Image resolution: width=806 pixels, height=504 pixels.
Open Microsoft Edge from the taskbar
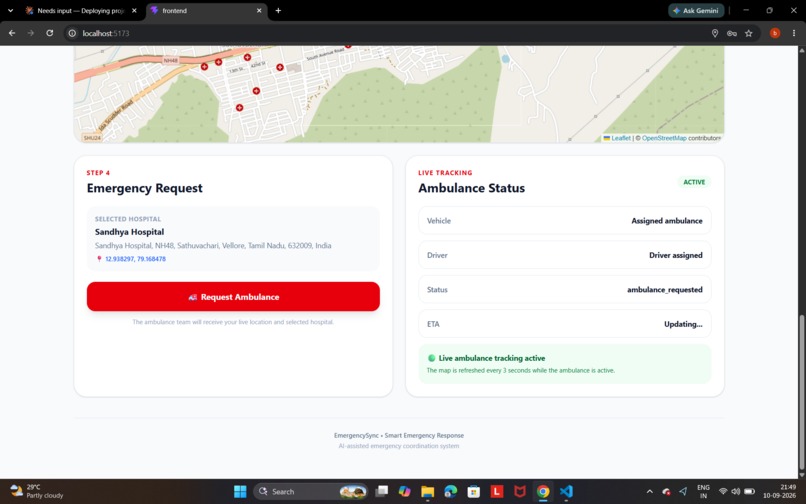click(x=451, y=491)
